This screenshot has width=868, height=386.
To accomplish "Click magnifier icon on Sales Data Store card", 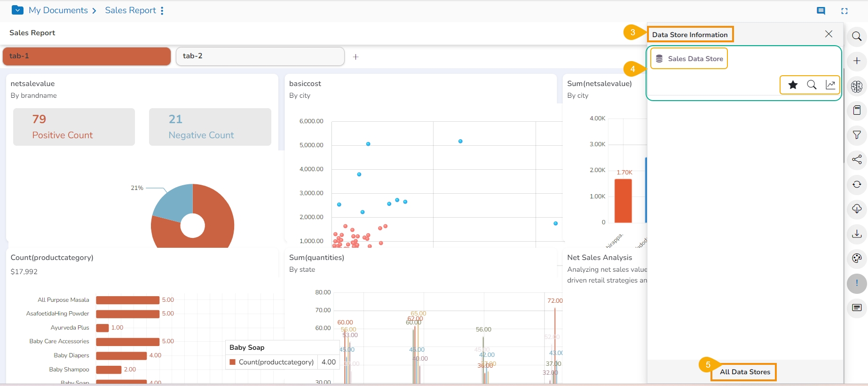I will point(812,85).
